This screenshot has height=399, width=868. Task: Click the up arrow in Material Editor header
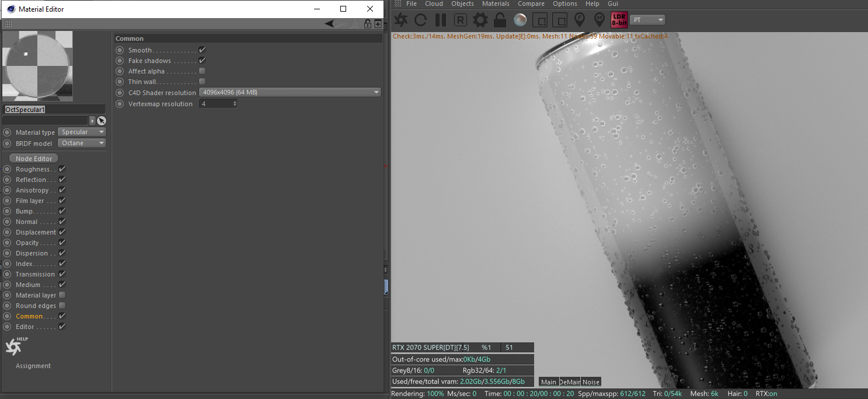point(354,24)
